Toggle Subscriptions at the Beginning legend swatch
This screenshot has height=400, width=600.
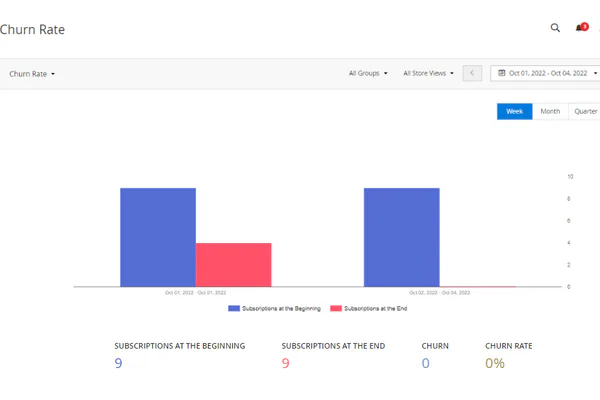(234, 309)
